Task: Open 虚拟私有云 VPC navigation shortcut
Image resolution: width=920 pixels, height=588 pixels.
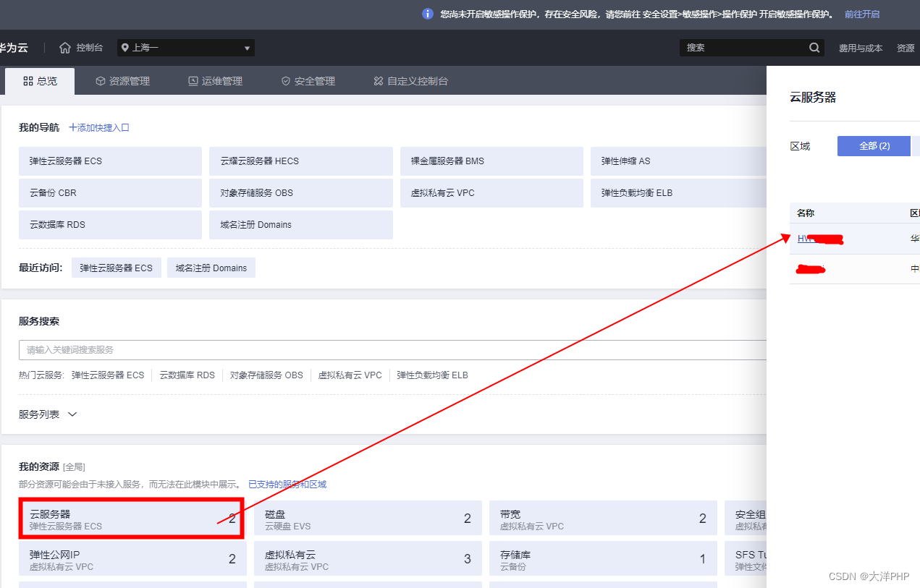Action: coord(491,193)
